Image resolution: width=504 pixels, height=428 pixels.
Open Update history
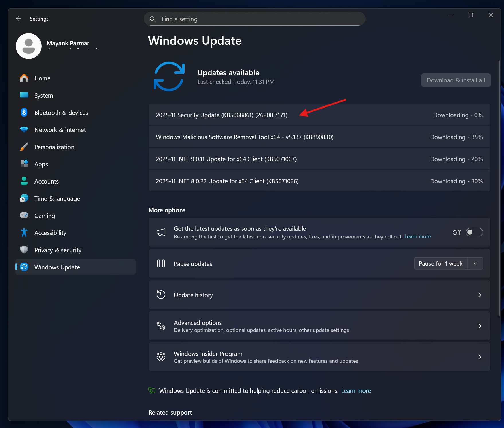[193, 295]
